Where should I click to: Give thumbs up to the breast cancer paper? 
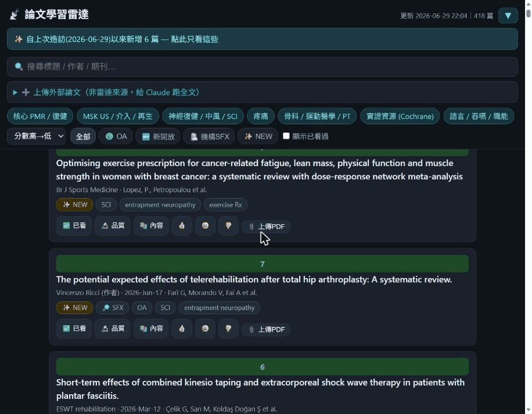(182, 225)
